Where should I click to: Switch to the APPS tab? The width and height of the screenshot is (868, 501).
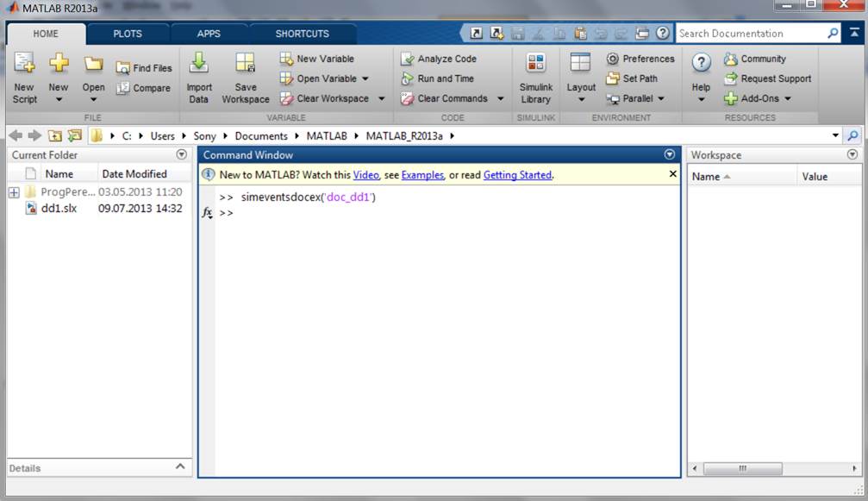pyautogui.click(x=209, y=34)
